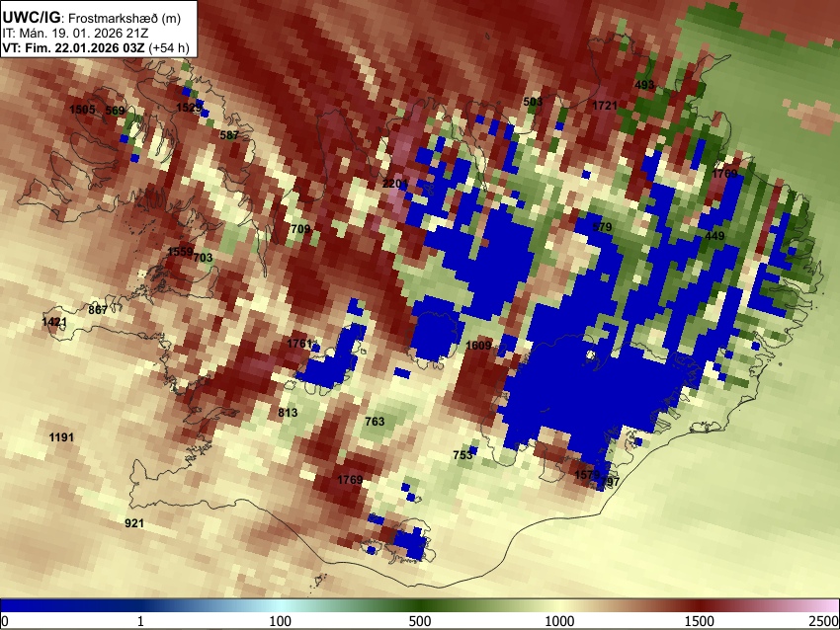
Task: Click the map value 813
Action: 288,413
